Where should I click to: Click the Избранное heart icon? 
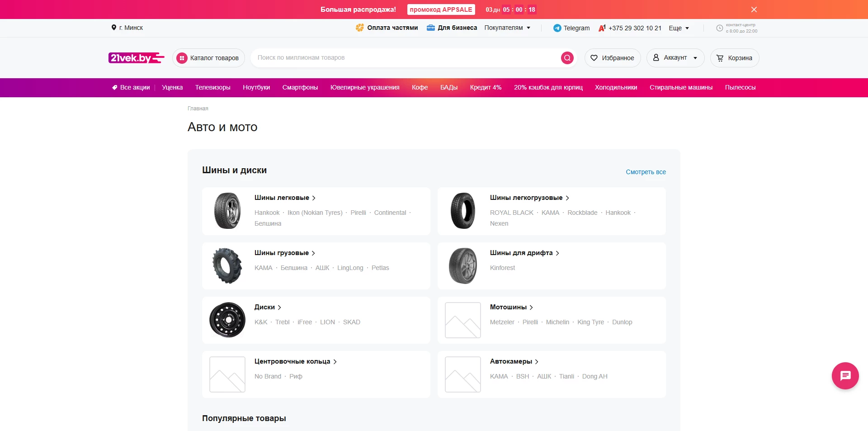point(593,57)
